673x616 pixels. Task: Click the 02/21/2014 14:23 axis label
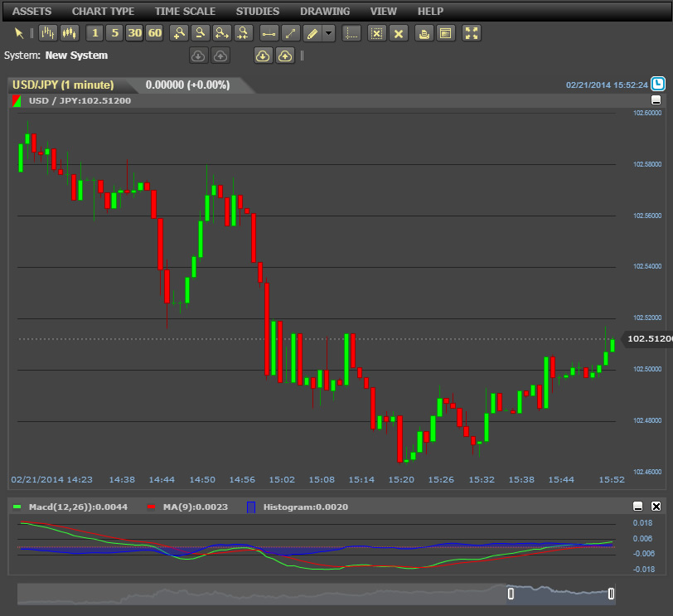(51, 479)
